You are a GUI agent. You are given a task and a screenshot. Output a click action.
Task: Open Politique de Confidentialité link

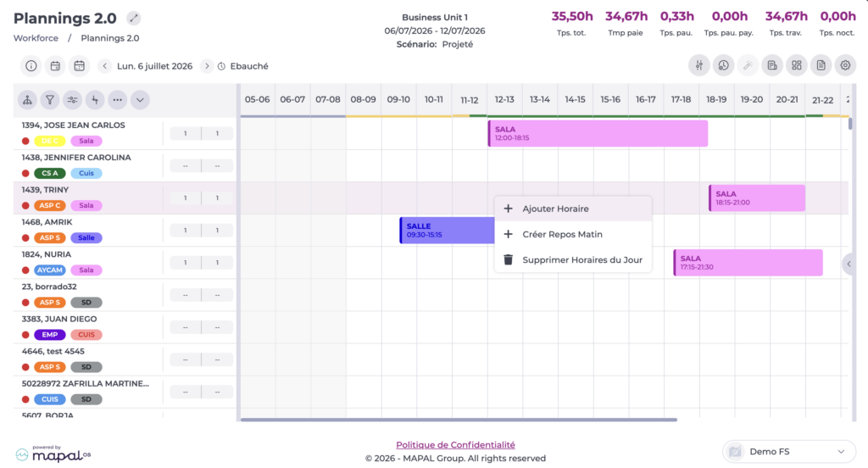[x=455, y=445]
